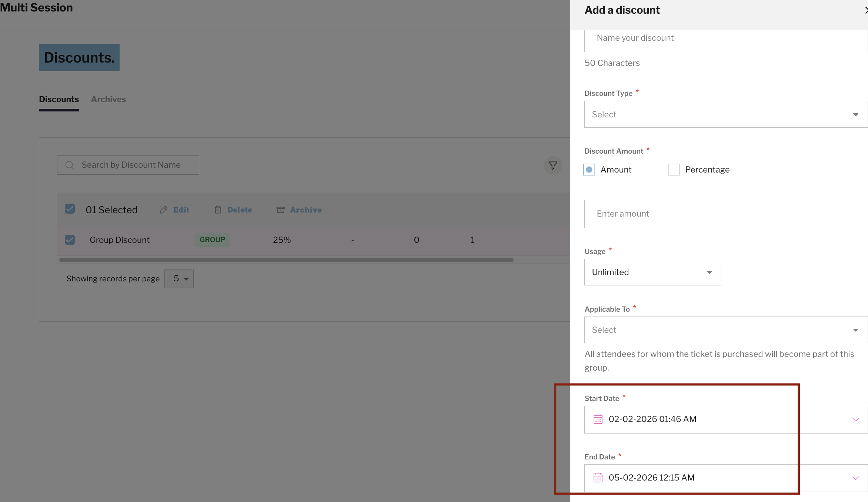Click the 50 Characters hint text
This screenshot has height=502, width=868.
pos(612,63)
